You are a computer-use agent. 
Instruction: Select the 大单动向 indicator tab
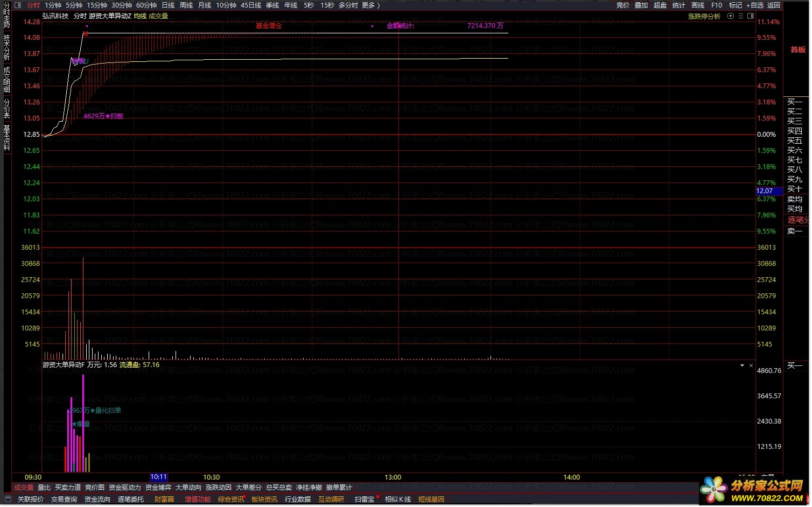coord(188,488)
